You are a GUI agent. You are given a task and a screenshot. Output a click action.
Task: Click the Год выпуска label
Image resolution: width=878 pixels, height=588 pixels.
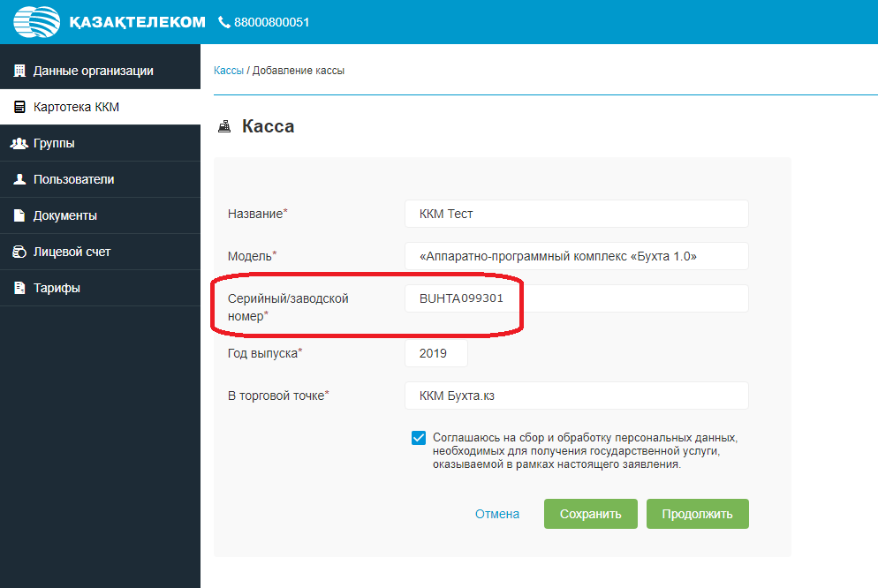pyautogui.click(x=265, y=353)
